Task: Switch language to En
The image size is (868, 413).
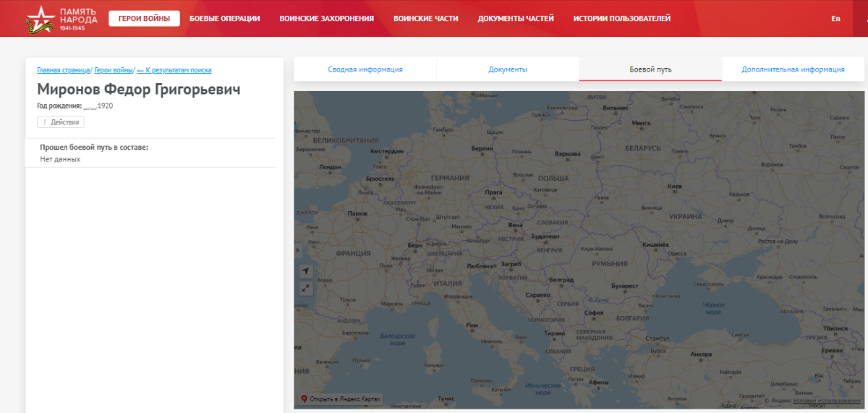Action: point(835,19)
